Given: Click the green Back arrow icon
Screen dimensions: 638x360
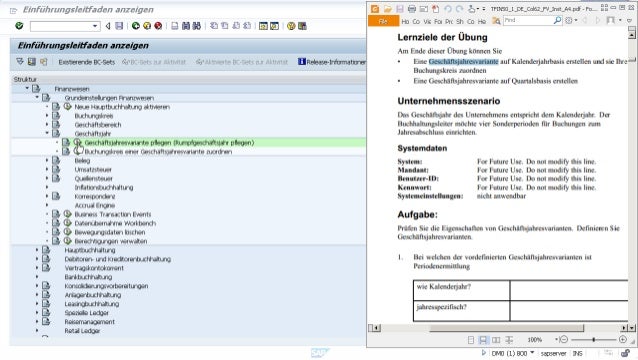Looking at the screenshot, I should (x=136, y=26).
